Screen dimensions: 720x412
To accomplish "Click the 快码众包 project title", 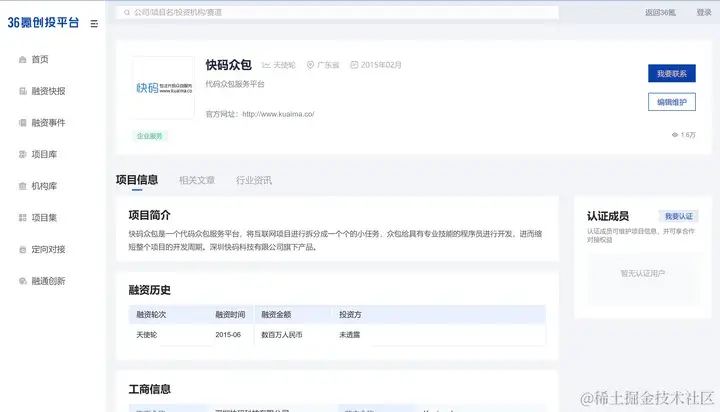I will pyautogui.click(x=228, y=65).
